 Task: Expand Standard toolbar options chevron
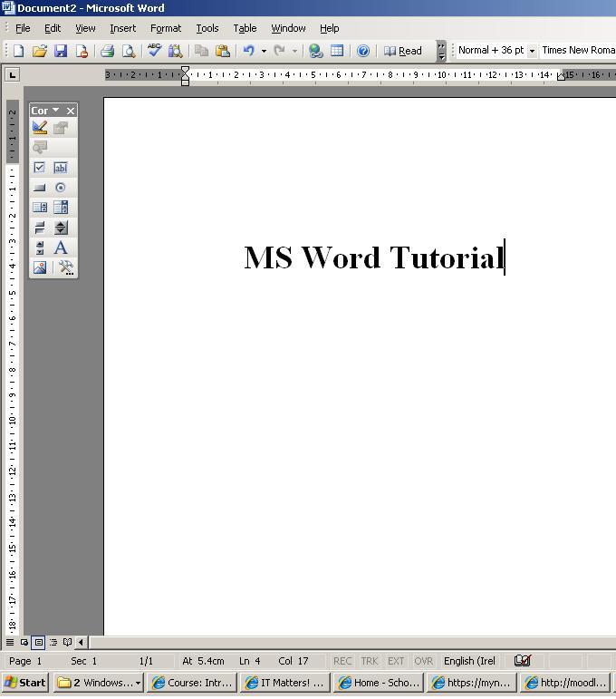click(441, 51)
